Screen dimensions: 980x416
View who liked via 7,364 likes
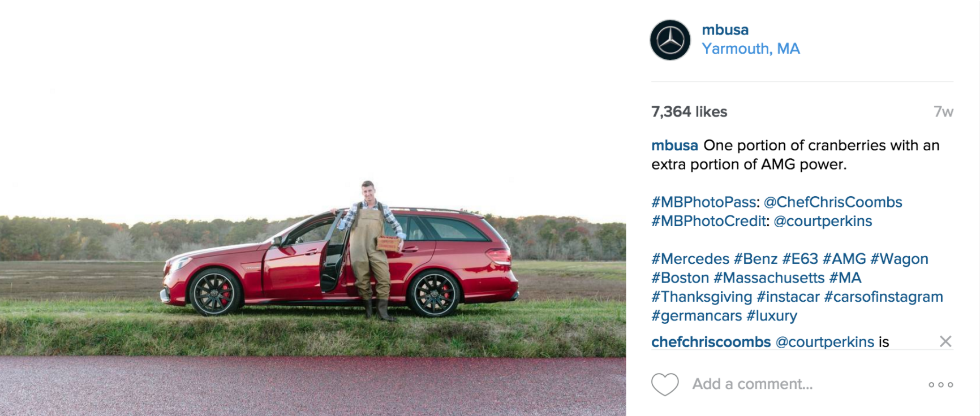689,112
